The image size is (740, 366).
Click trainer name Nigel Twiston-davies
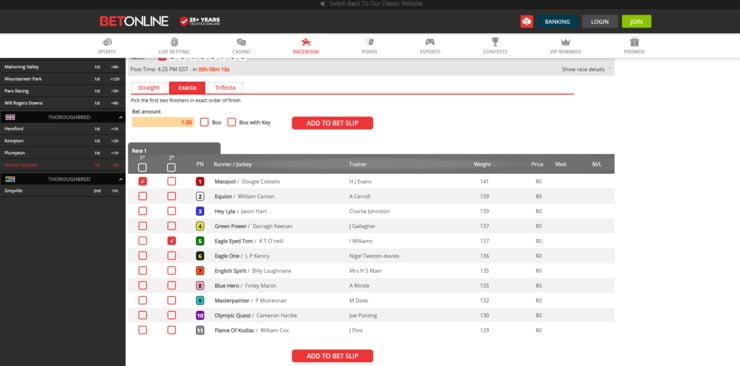click(374, 256)
